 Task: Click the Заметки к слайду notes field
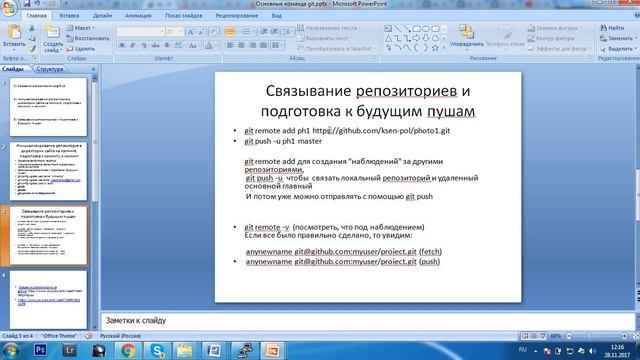368,320
